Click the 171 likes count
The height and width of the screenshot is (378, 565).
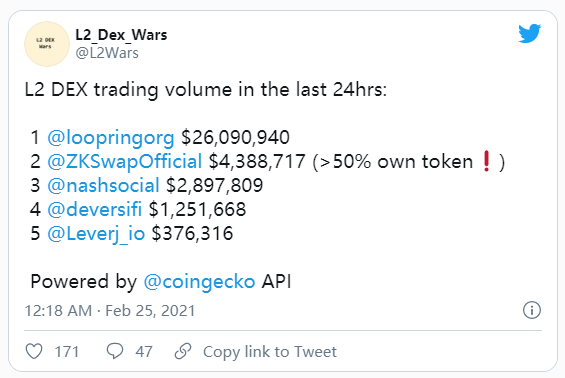pyautogui.click(x=67, y=352)
